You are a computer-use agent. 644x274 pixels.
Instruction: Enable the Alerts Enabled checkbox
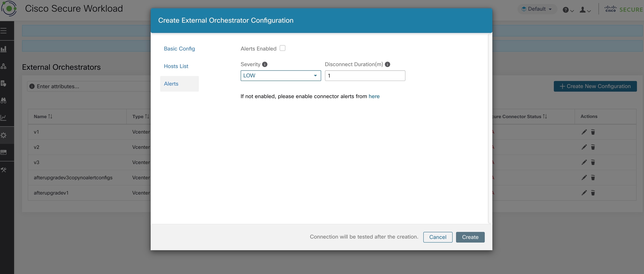click(x=283, y=48)
